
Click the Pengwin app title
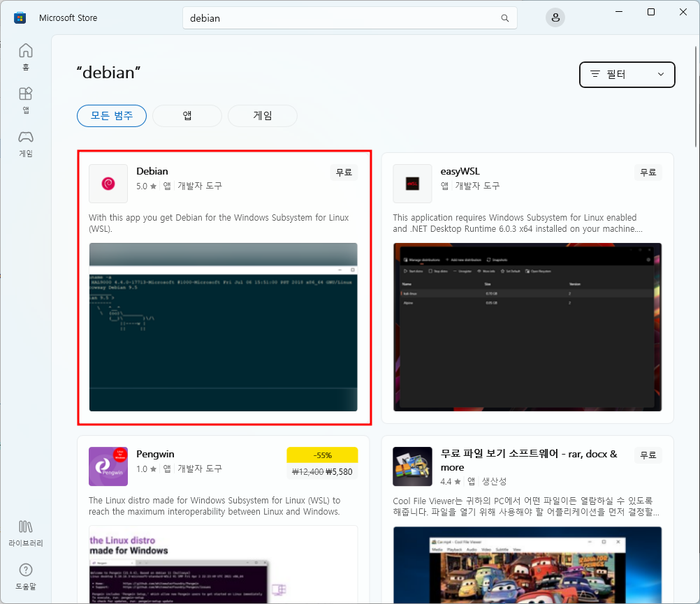pyautogui.click(x=155, y=454)
